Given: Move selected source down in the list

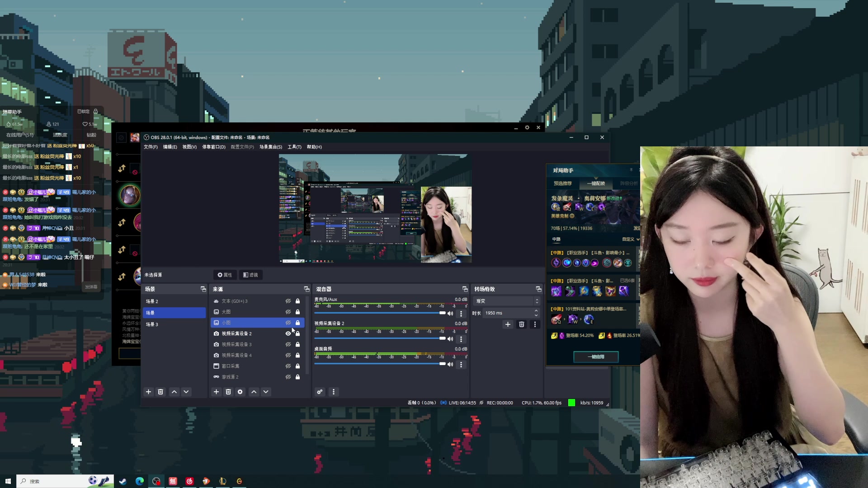Looking at the screenshot, I should point(266,392).
